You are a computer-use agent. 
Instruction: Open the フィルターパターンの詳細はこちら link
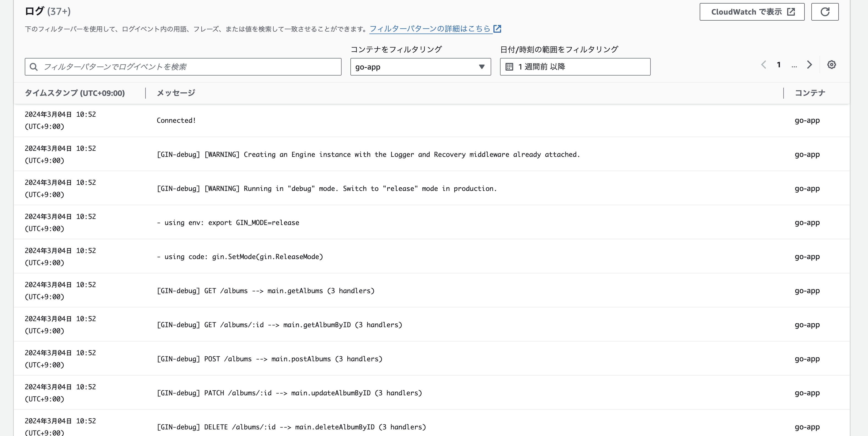[429, 29]
